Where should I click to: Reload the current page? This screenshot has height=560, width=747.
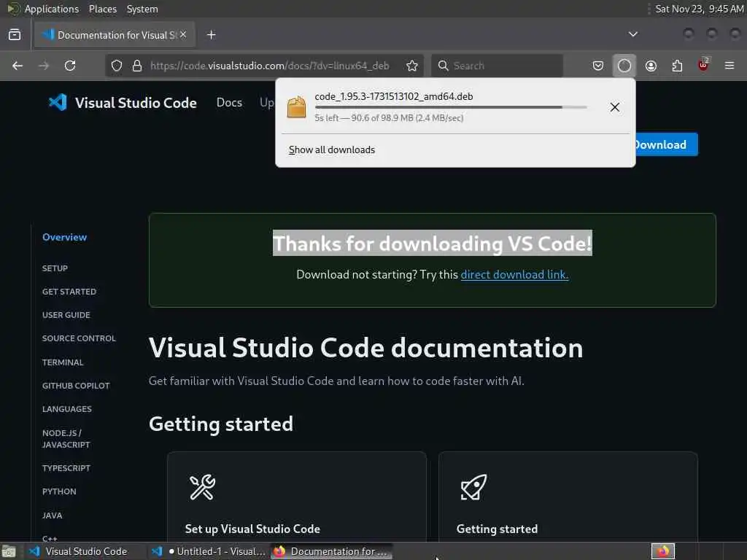70,66
